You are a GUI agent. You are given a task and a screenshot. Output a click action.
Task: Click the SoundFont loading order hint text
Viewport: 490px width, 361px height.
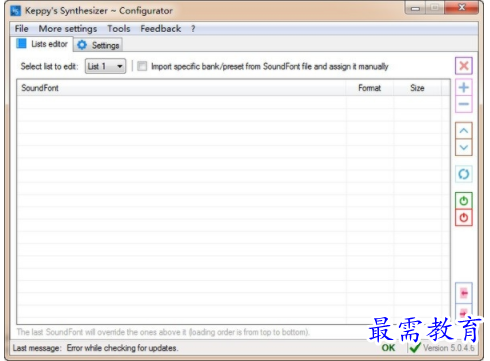(x=163, y=332)
